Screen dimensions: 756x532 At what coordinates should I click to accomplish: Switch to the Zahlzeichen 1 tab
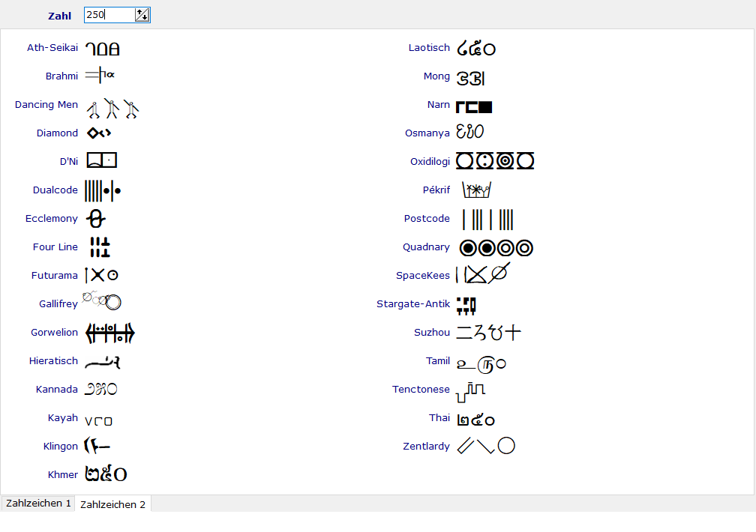pyautogui.click(x=38, y=504)
